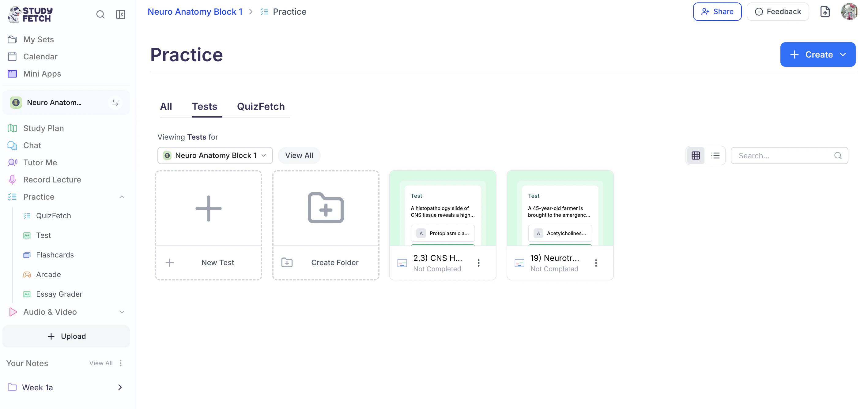Open Record Lecture microphone item
This screenshot has width=868, height=409.
[x=52, y=180]
